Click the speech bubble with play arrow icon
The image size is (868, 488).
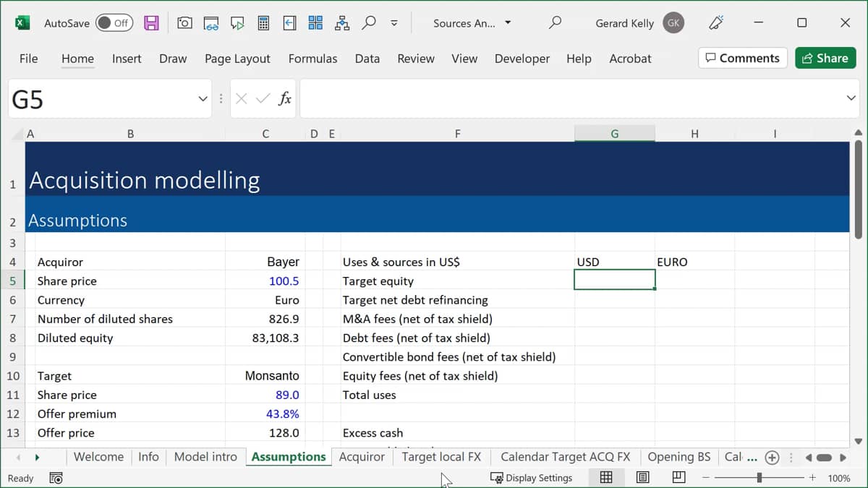(x=237, y=23)
